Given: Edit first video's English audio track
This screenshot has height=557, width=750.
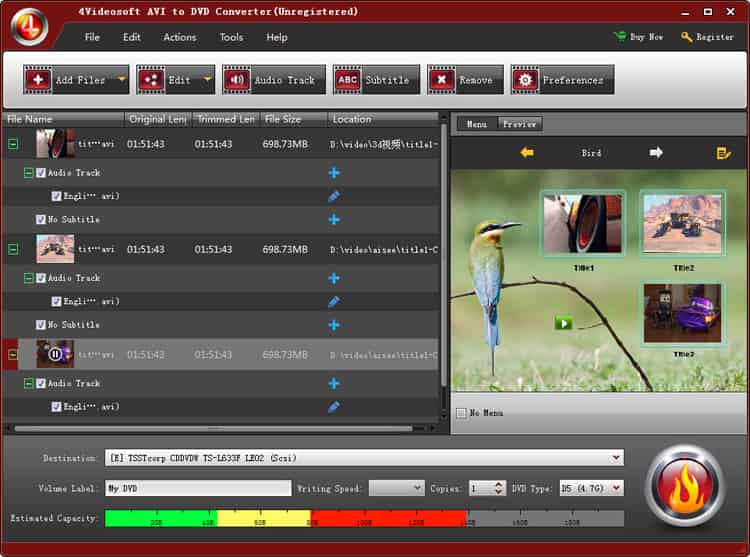Looking at the screenshot, I should (334, 196).
